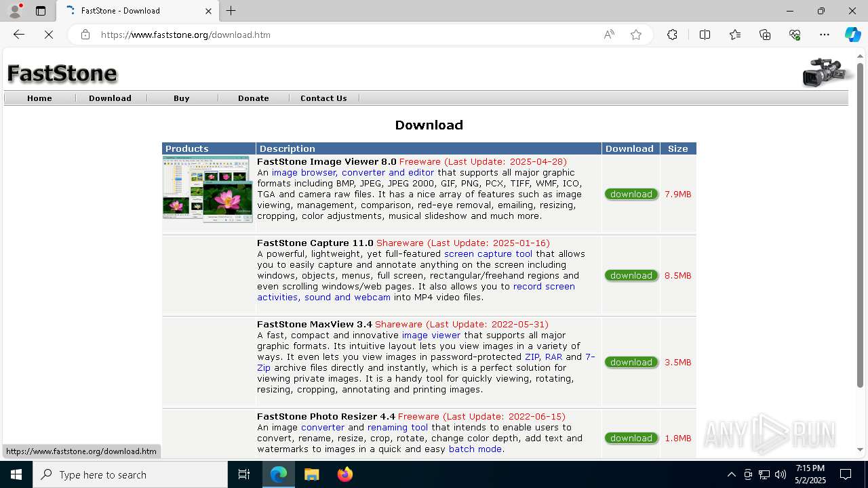
Task: Go to the Home menu item
Action: tap(39, 98)
